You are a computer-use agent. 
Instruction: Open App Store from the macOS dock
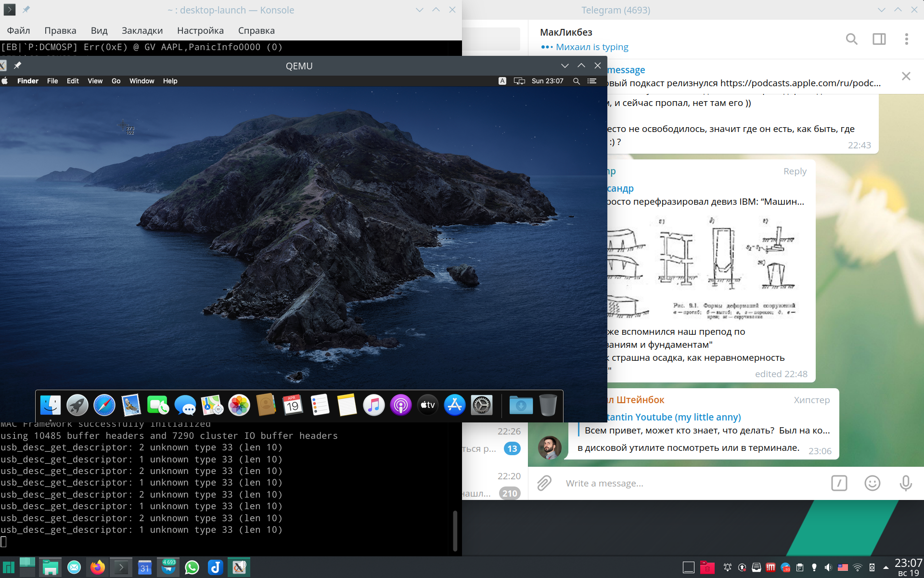(x=455, y=405)
